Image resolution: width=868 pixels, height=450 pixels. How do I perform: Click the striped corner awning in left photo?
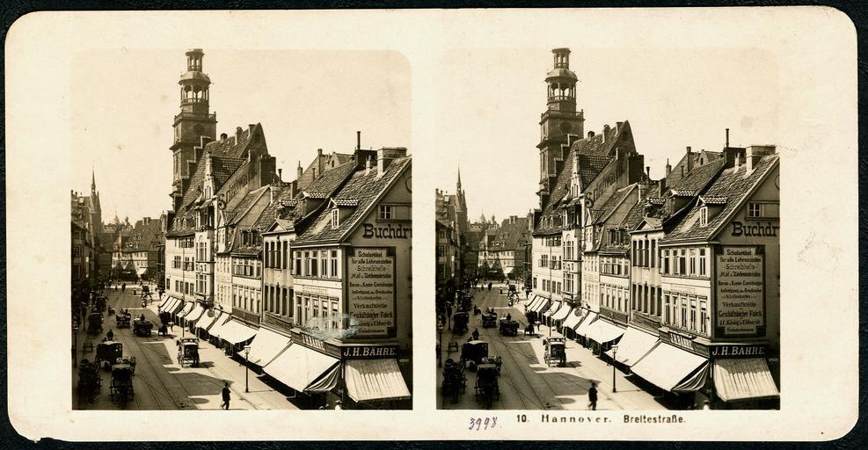pyautogui.click(x=376, y=380)
